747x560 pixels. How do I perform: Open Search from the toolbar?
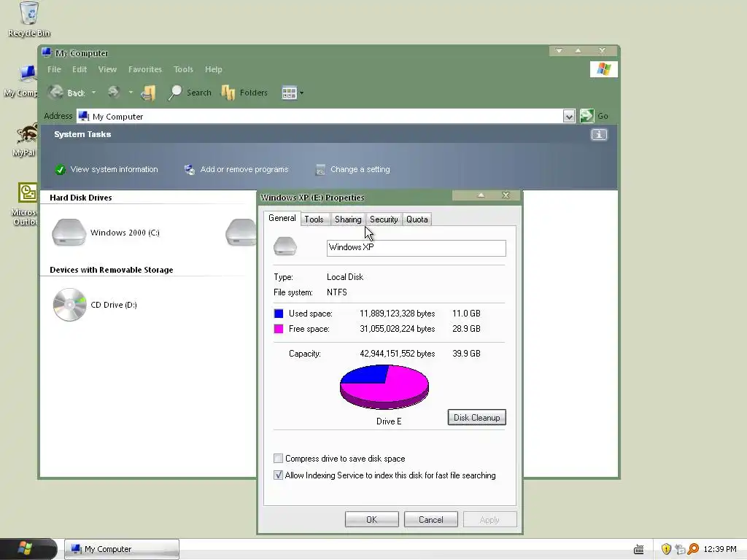(190, 93)
